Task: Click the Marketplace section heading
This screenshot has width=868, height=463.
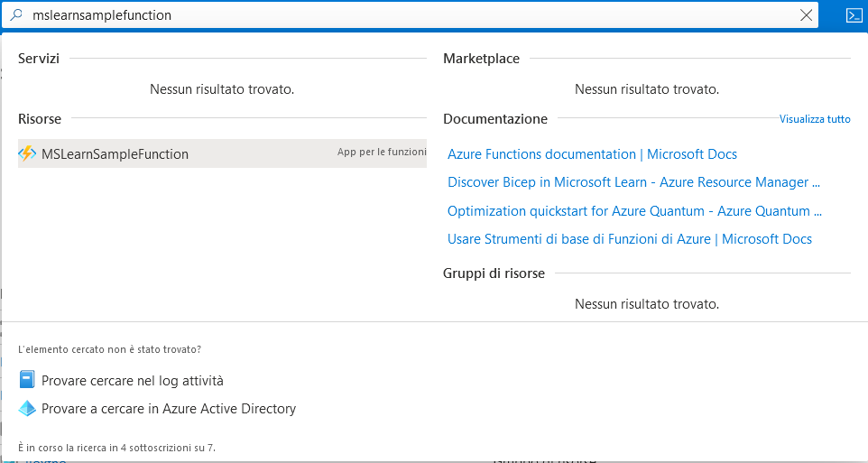Action: (481, 59)
